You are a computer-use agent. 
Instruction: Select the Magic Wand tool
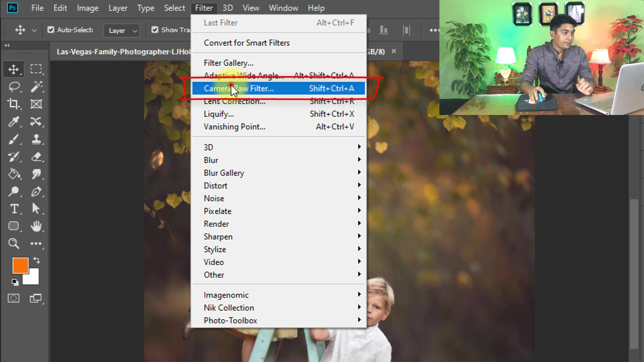pyautogui.click(x=36, y=87)
